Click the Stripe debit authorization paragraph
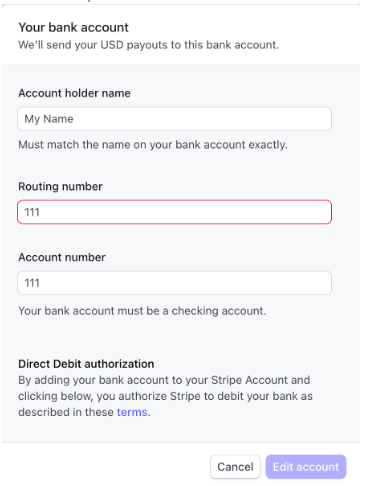Viewport: 366px width, 486px height. tap(165, 396)
